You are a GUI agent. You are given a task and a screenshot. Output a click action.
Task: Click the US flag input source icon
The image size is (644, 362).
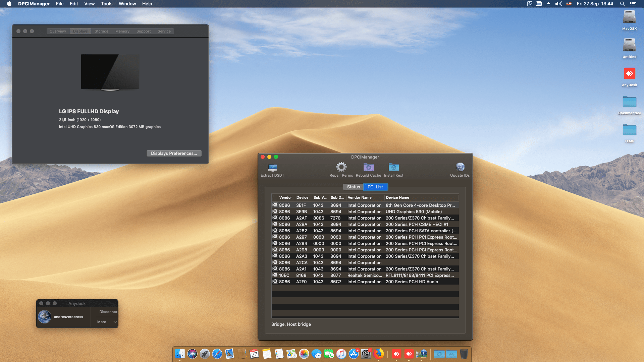569,4
